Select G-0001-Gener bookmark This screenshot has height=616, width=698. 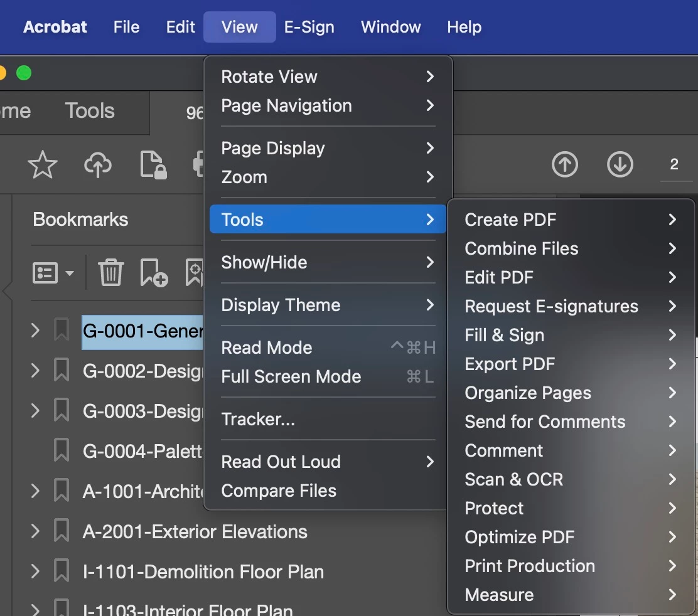[x=143, y=331]
